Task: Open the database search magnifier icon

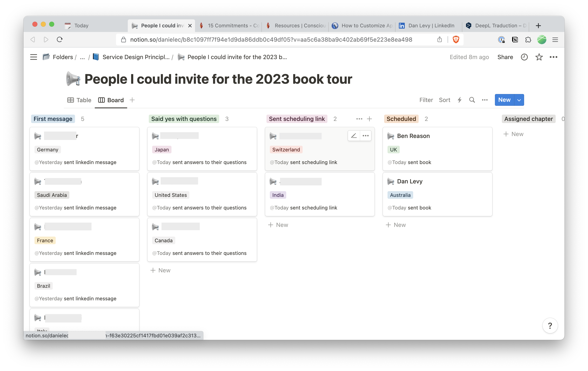Action: point(472,100)
